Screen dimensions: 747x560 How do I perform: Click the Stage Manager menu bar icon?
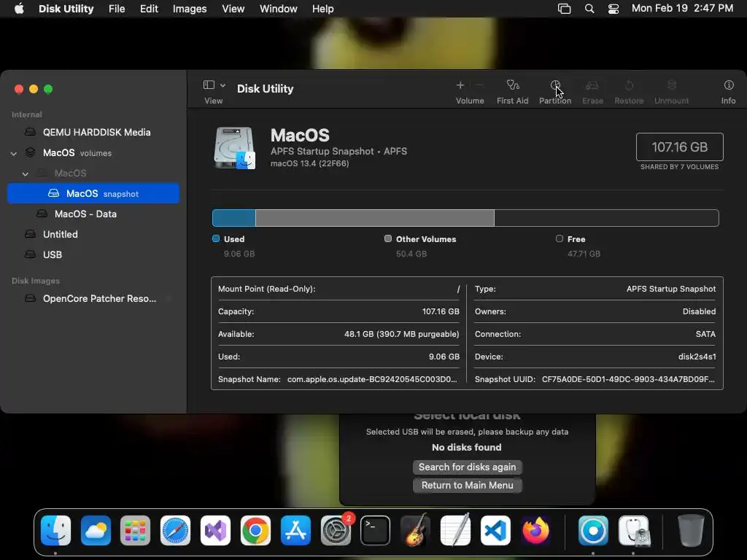point(564,9)
